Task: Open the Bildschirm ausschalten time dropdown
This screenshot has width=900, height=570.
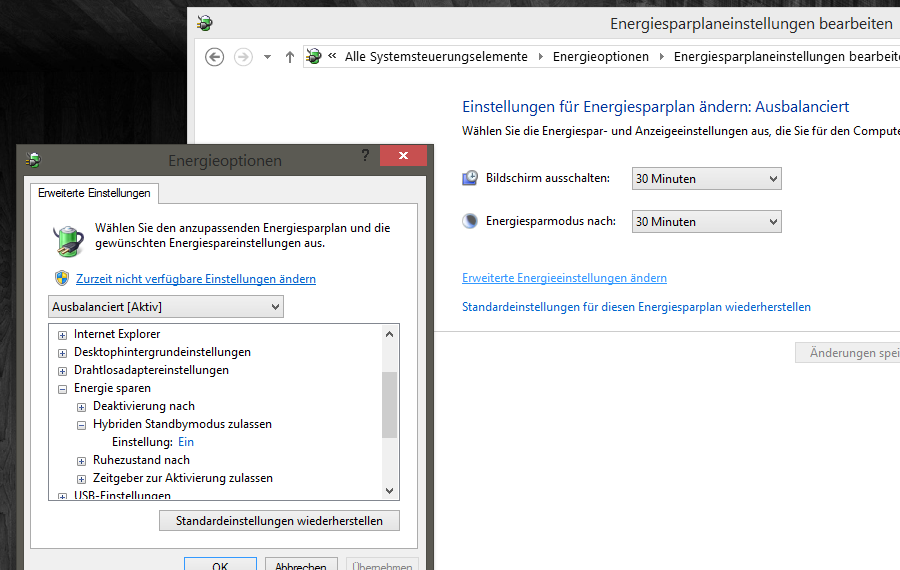Action: [707, 179]
